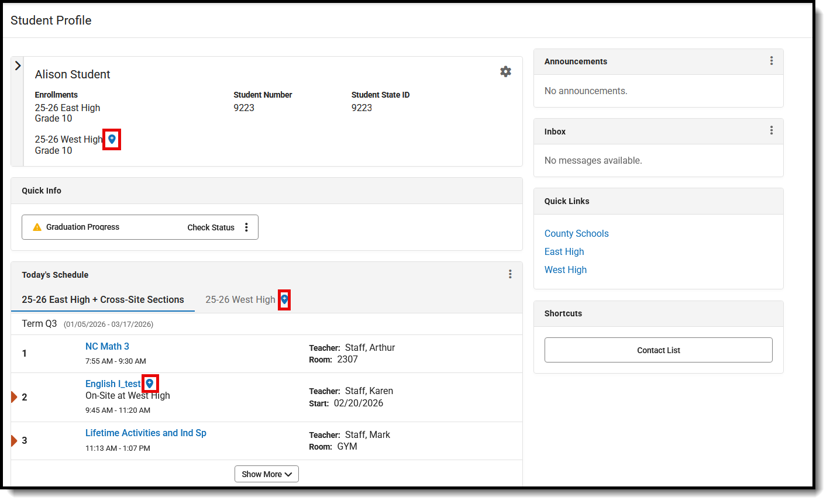The height and width of the screenshot is (504, 830).
Task: Click the Contact List shortcut button
Action: pos(658,350)
